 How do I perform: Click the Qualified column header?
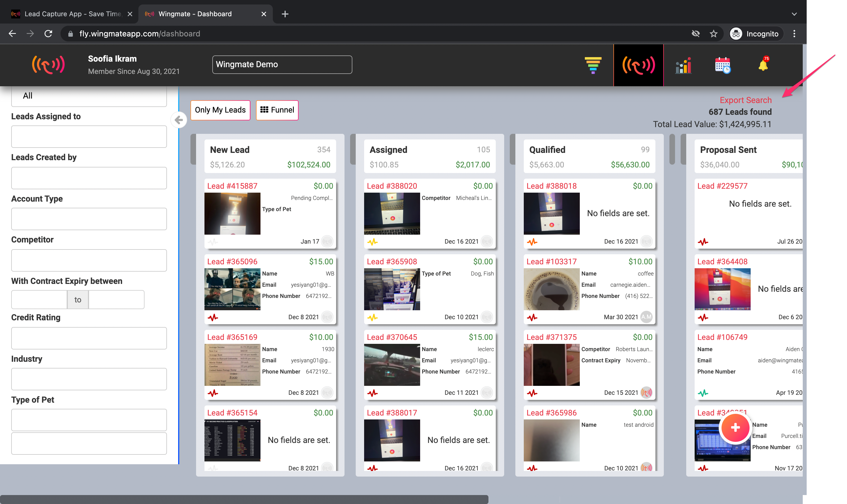tap(590, 157)
